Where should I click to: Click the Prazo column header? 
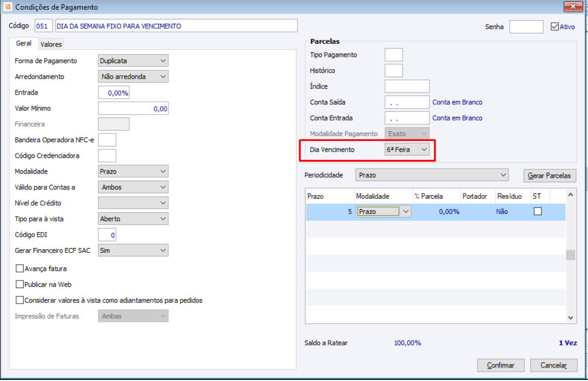tap(330, 196)
